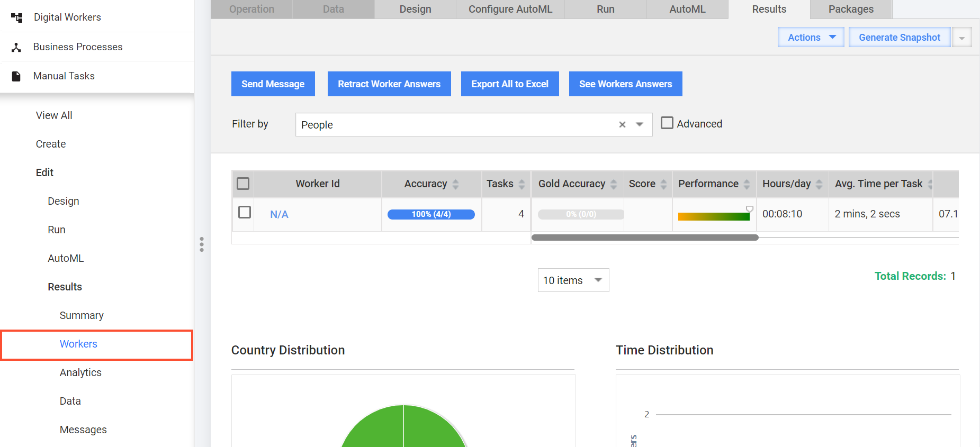Enable the Advanced filter checkbox

pyautogui.click(x=667, y=123)
